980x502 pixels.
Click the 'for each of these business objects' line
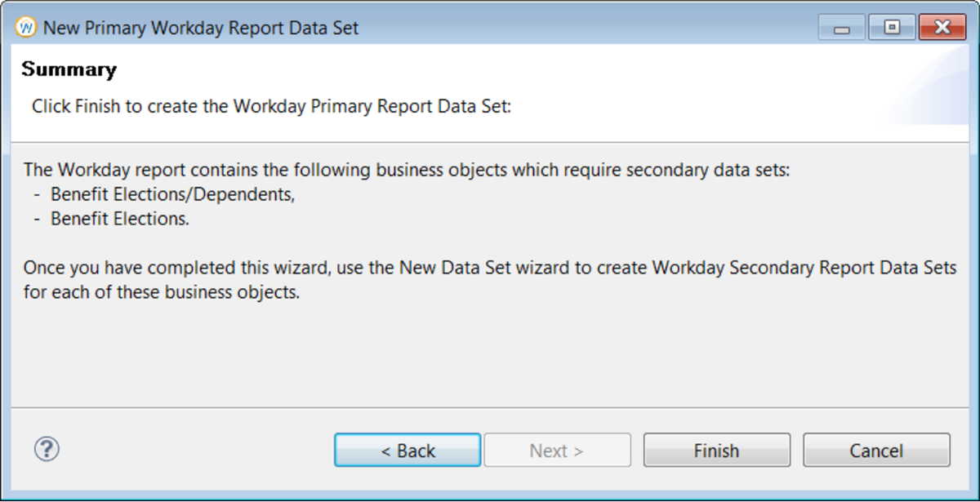pos(162,291)
